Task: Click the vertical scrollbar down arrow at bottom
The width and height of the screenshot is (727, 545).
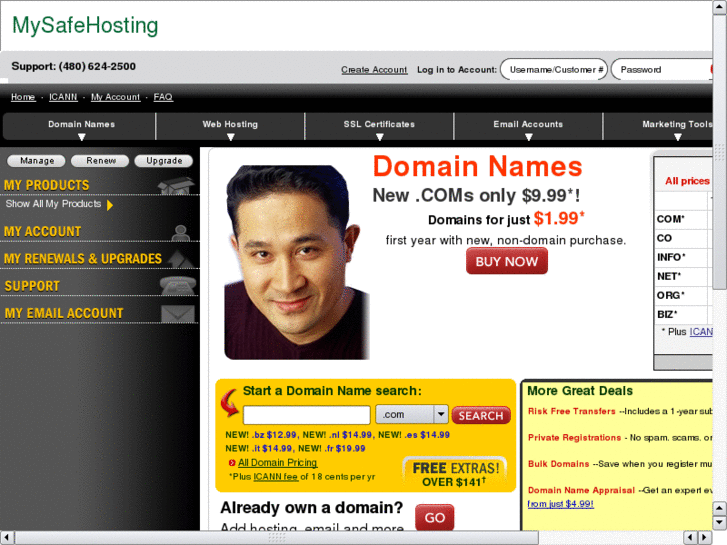Action: click(720, 523)
